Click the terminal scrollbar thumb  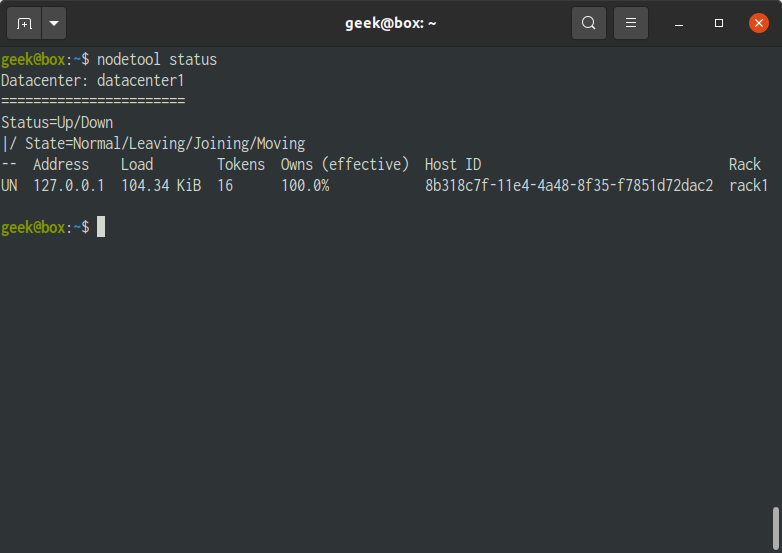coord(776,528)
